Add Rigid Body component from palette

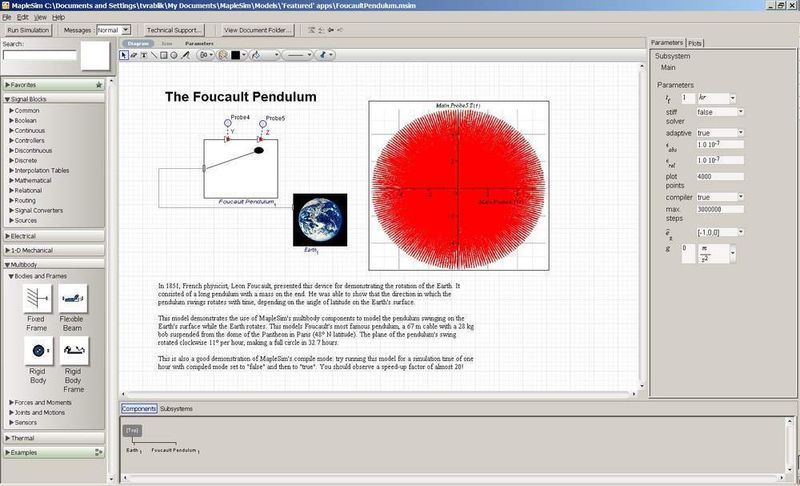tap(38, 350)
